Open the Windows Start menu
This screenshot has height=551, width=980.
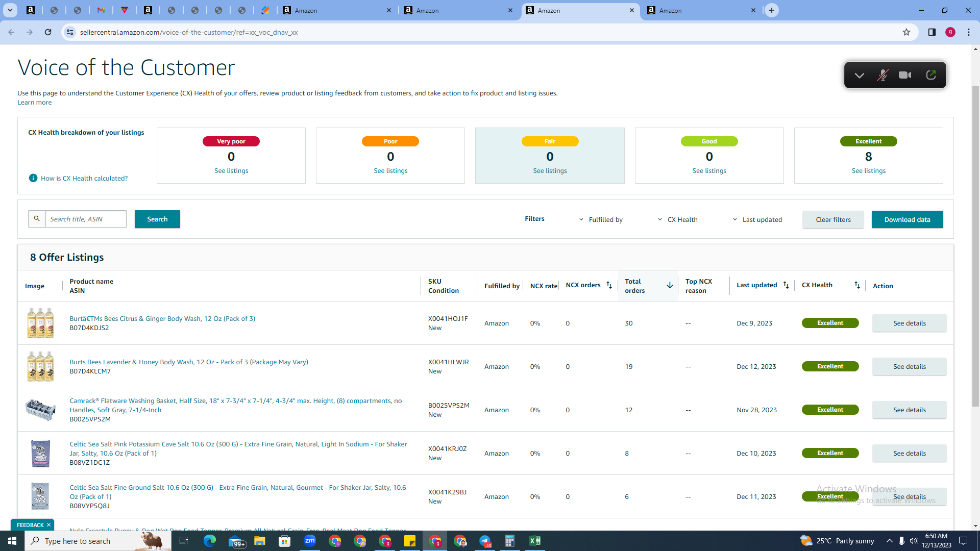tap(12, 541)
